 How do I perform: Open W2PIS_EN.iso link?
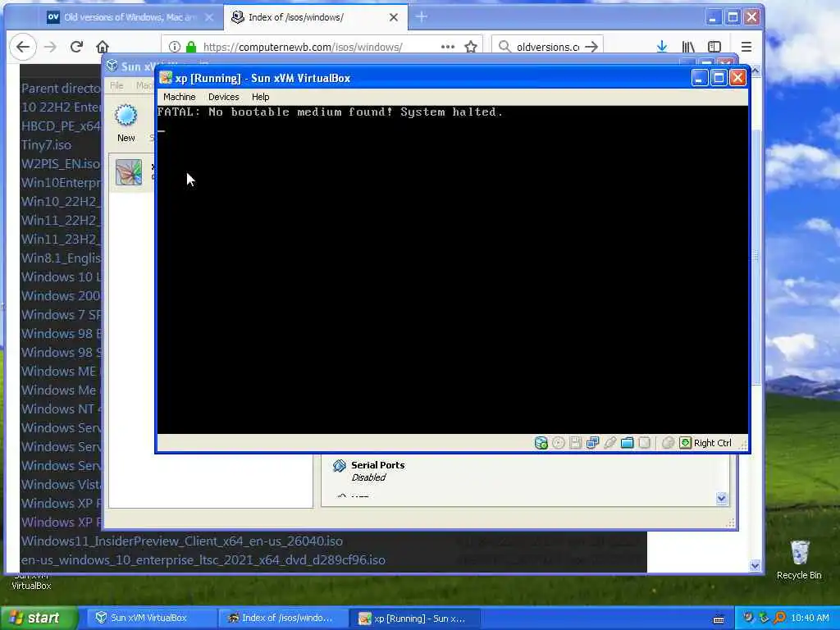click(x=61, y=163)
